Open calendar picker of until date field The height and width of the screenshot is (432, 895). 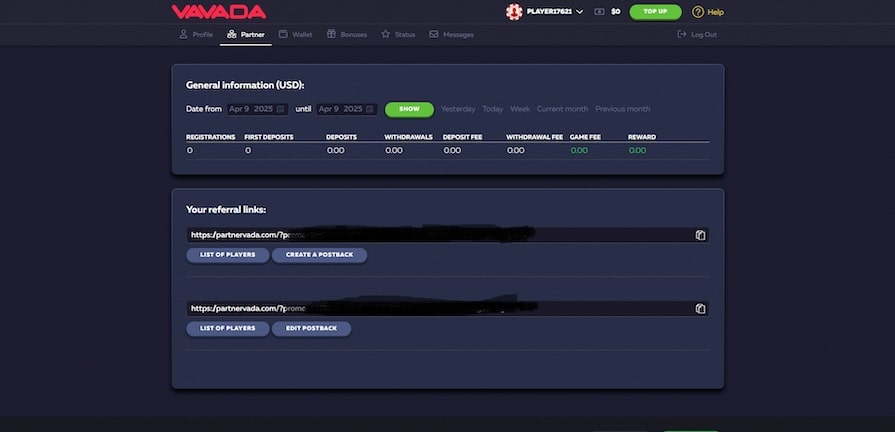tap(370, 109)
